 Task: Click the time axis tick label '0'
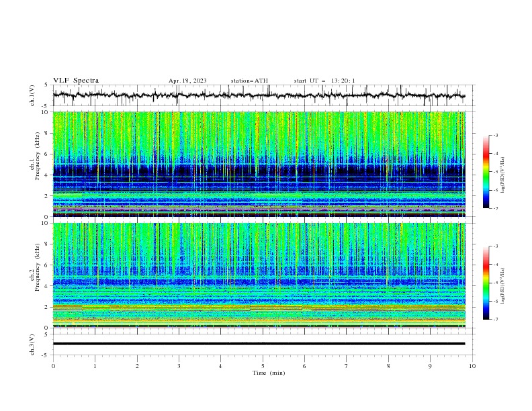[53, 366]
